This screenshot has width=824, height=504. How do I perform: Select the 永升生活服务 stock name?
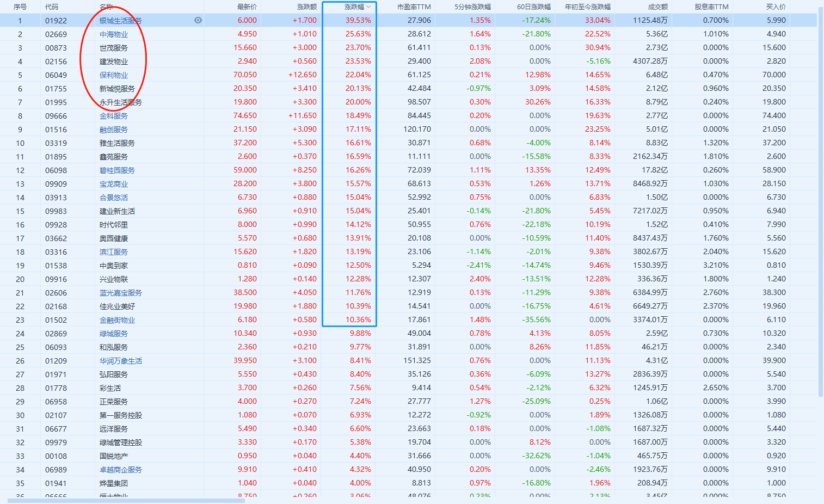tap(121, 102)
